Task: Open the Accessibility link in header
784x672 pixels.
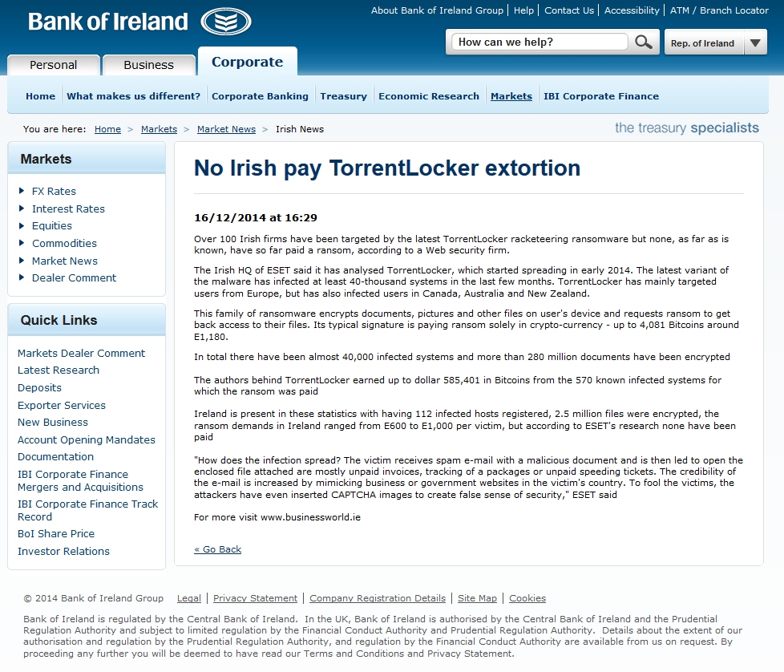Action: tap(632, 10)
